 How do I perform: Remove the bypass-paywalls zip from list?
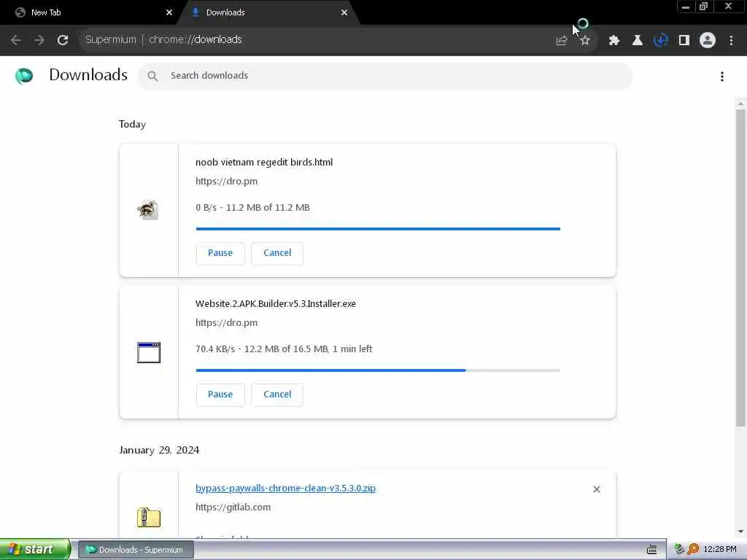597,489
